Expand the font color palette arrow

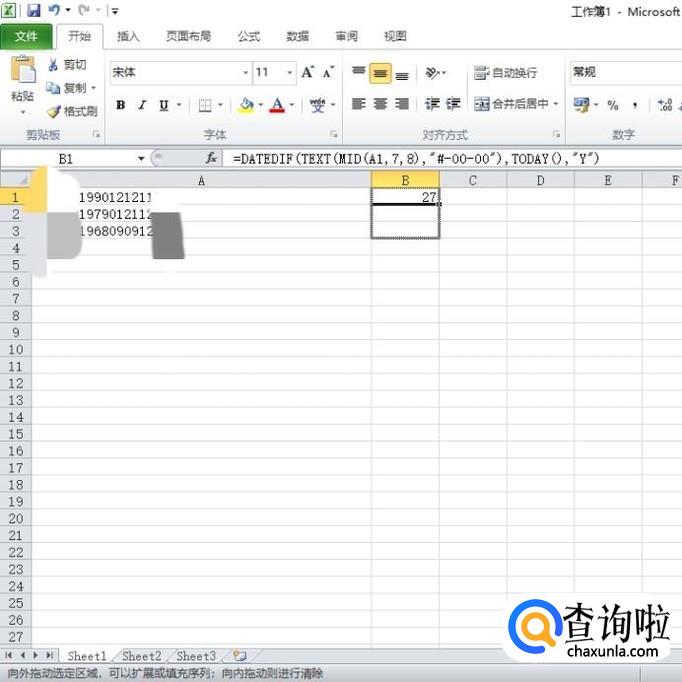tap(291, 105)
